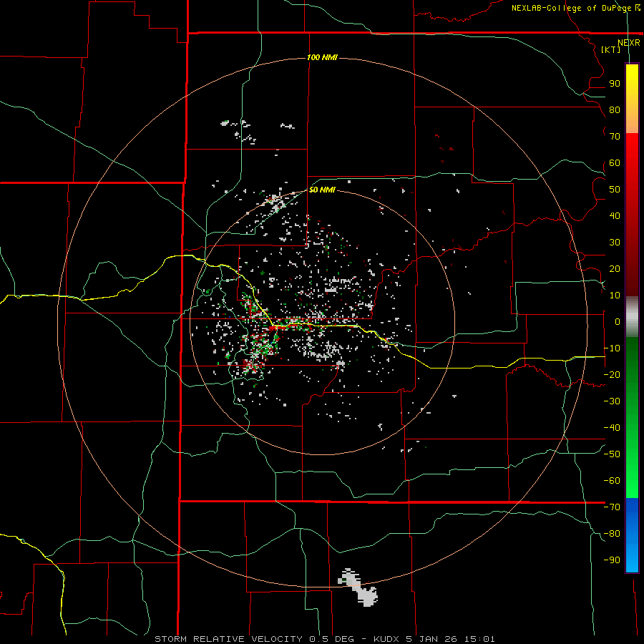Click the 0 value on velocity scale
Viewport: 644px width, 644px height.
[x=618, y=322]
